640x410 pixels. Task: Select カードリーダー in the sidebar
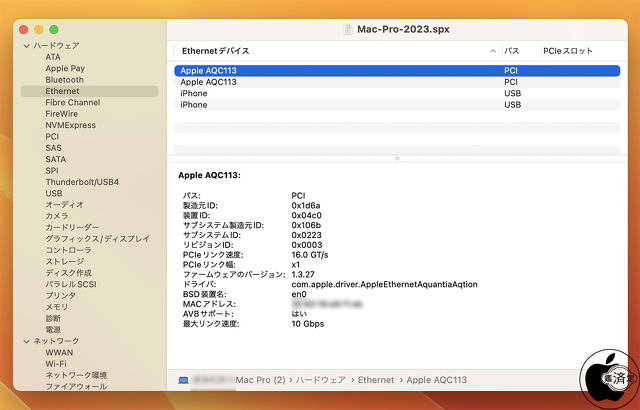72,228
